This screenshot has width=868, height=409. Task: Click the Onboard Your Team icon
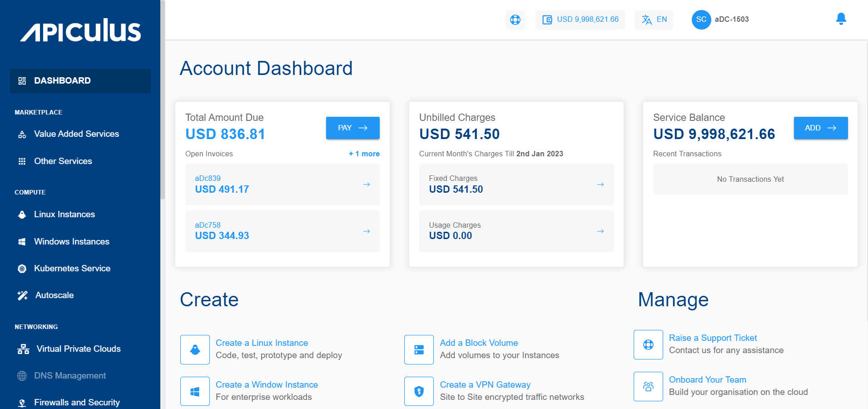(648, 386)
